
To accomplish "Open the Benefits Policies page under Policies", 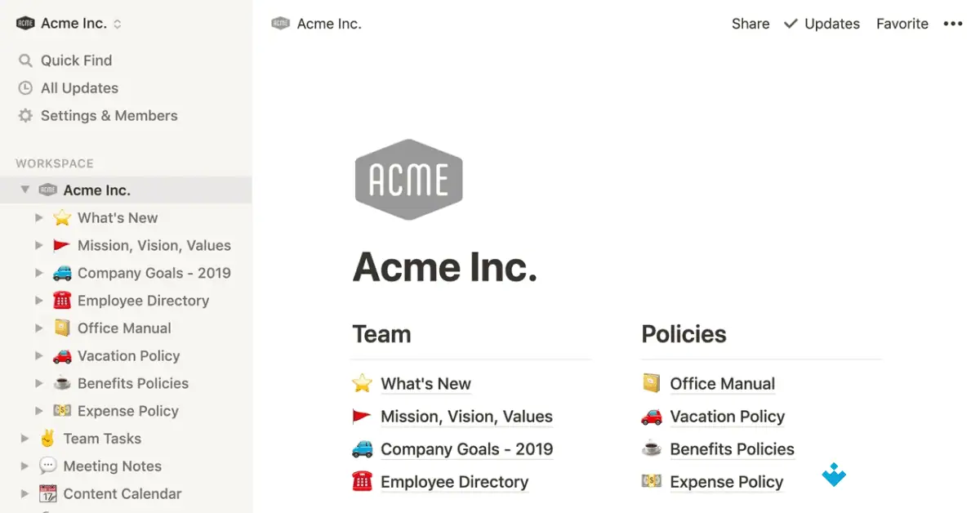I will (x=732, y=448).
